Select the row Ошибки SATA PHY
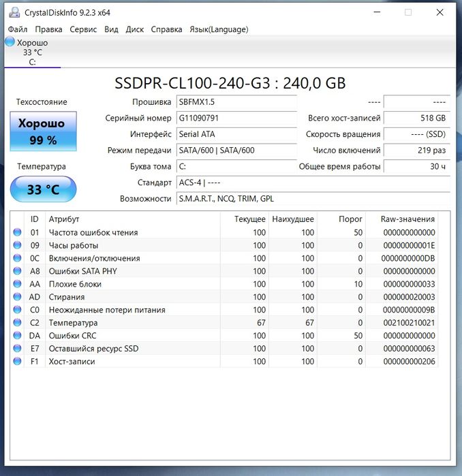Screen dimensions: 462x476 (x=224, y=271)
